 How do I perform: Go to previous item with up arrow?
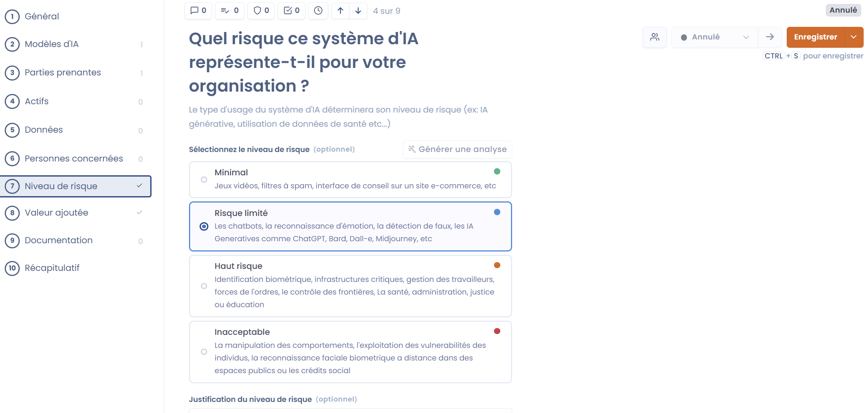coord(340,11)
